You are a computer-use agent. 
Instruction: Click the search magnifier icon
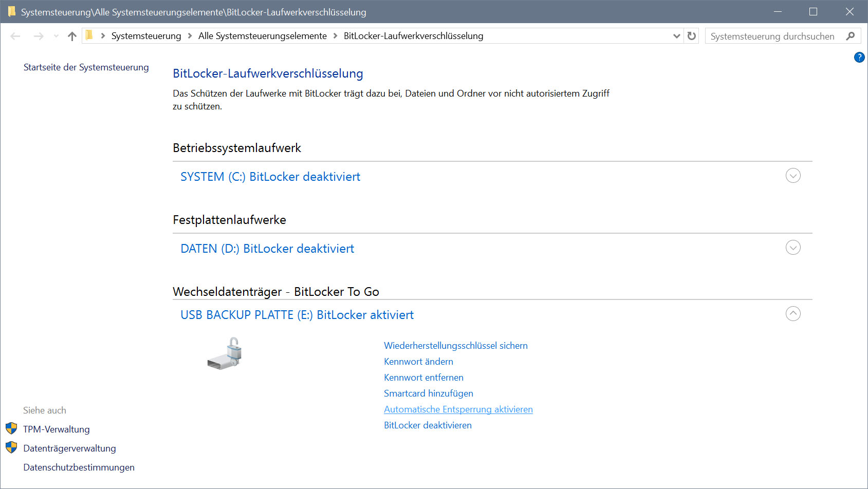click(x=851, y=36)
